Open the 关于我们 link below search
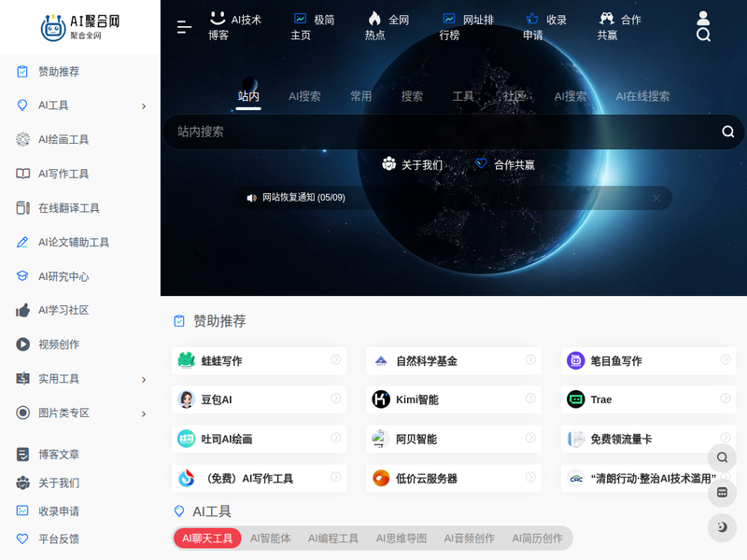 point(413,164)
